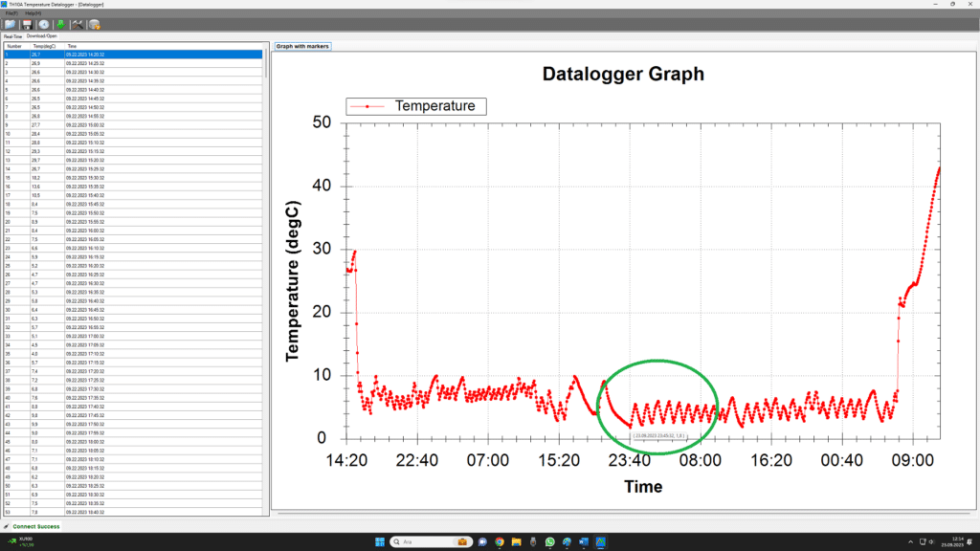Select table row number 44
This screenshot has height=551, width=980.
[133, 433]
